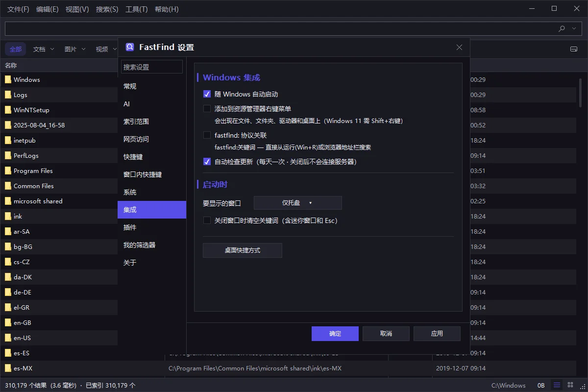
Task: Click the 确定 button
Action: (335, 334)
